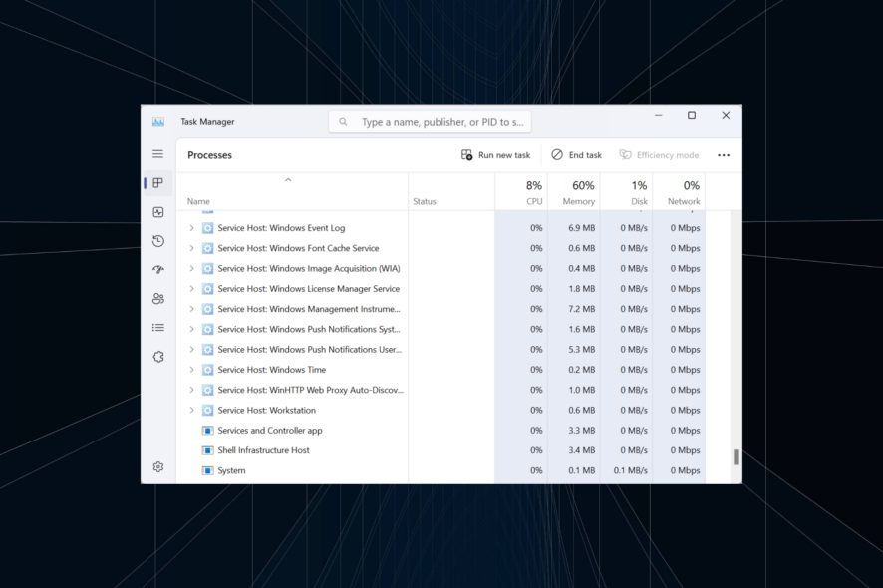The height and width of the screenshot is (588, 883).
Task: Click the Shell Infrastructure Host icon
Action: (x=208, y=450)
